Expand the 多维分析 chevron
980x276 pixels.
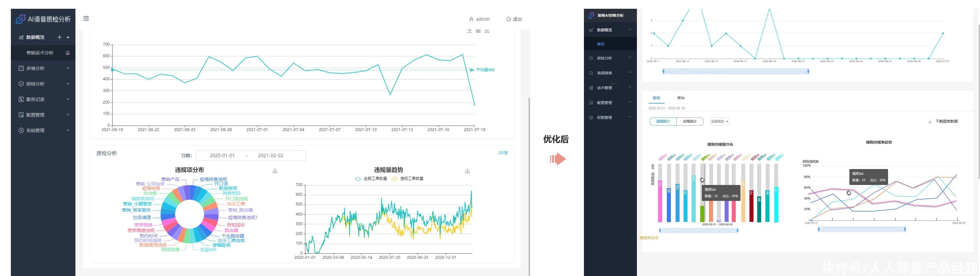point(68,68)
